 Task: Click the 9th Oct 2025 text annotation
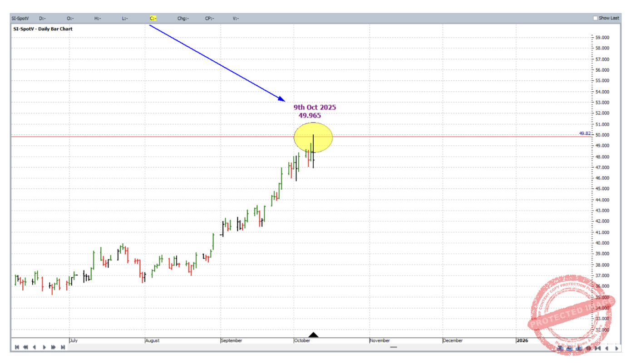click(x=315, y=108)
